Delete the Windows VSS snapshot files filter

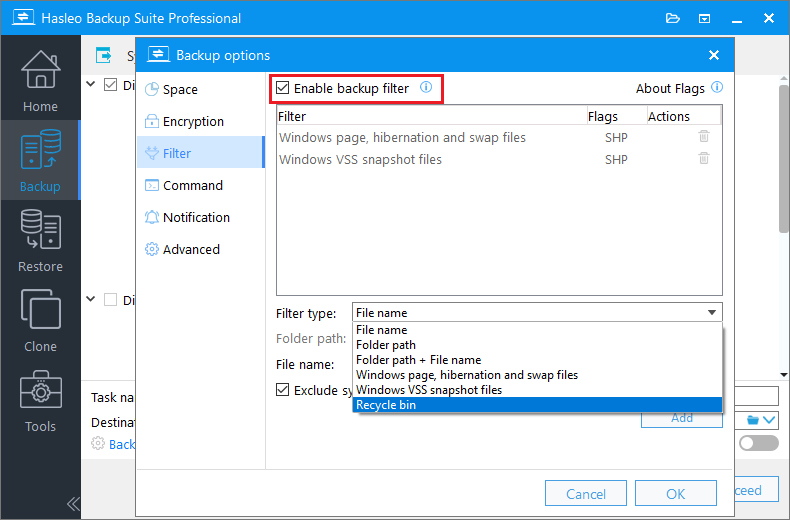[704, 159]
